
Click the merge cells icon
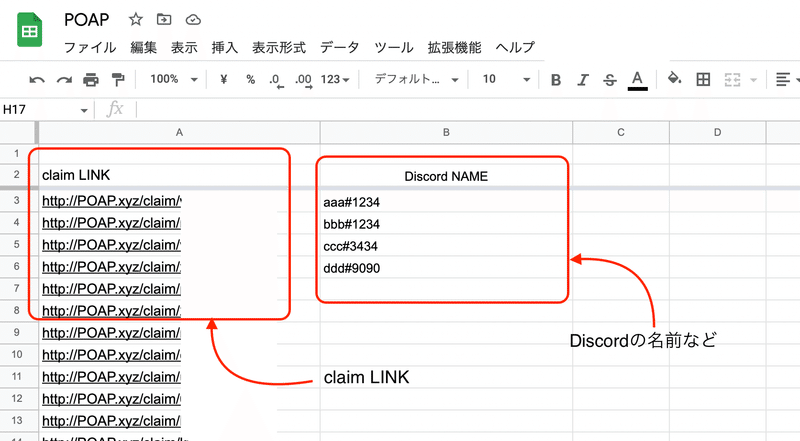pyautogui.click(x=732, y=80)
